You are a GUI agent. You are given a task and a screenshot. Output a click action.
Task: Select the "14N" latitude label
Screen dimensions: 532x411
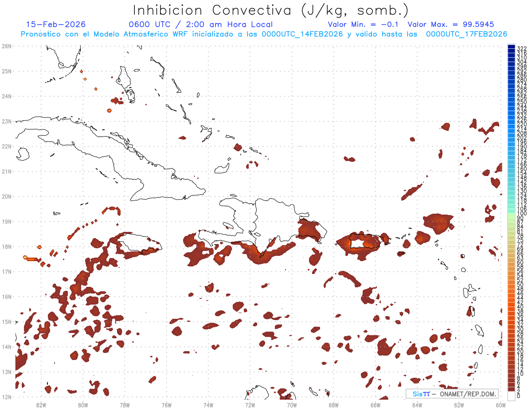[x=7, y=346]
